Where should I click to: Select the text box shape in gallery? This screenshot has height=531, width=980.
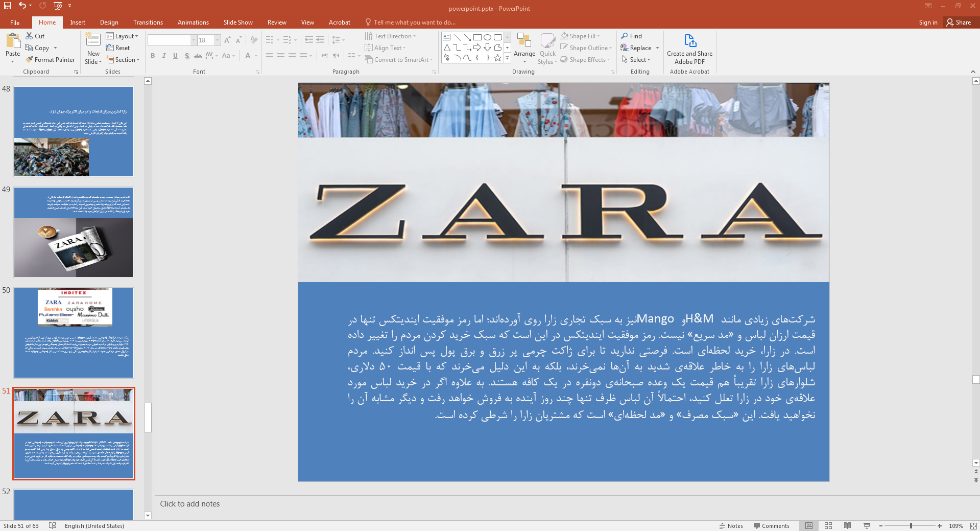click(x=446, y=37)
